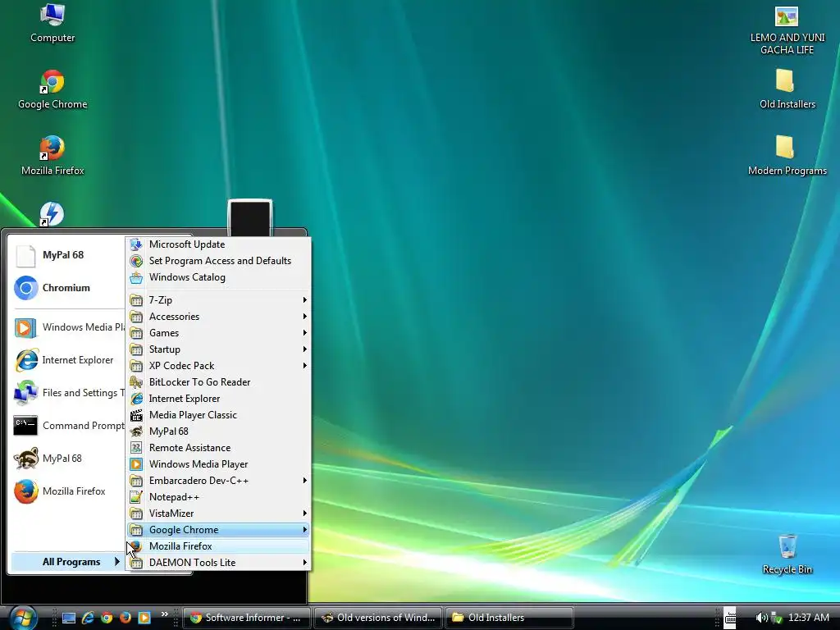
Task: Open the Mozilla Firefox desktop shortcut
Action: pyautogui.click(x=52, y=155)
